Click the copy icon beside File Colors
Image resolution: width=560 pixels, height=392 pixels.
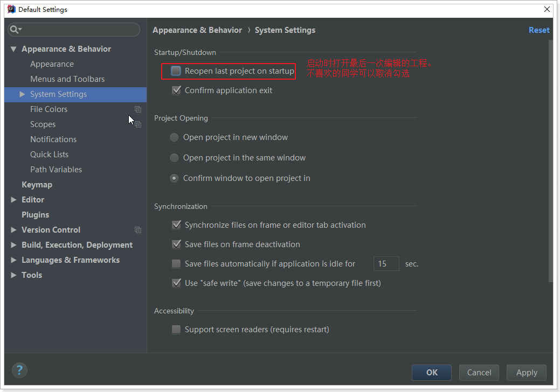point(138,109)
